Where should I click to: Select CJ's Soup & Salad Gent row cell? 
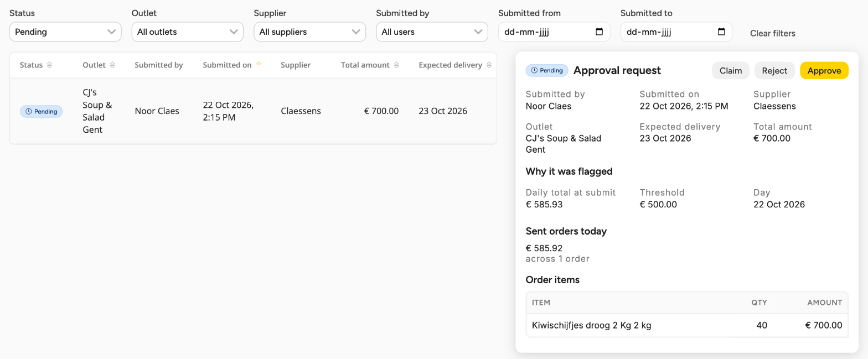[x=97, y=111]
